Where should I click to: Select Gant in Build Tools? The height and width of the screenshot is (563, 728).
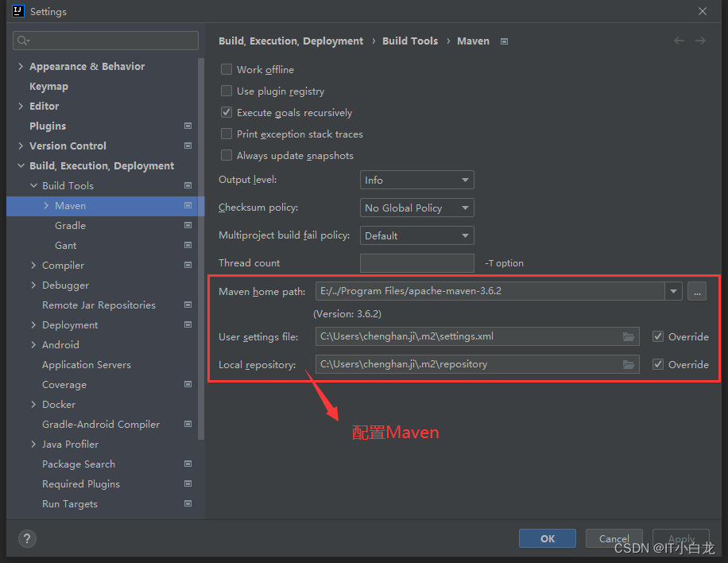(x=65, y=245)
